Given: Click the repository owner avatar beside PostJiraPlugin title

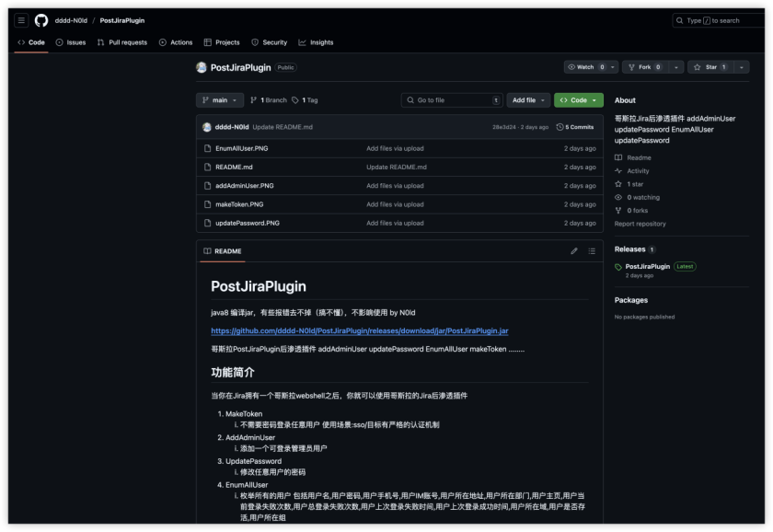Looking at the screenshot, I should tap(202, 67).
